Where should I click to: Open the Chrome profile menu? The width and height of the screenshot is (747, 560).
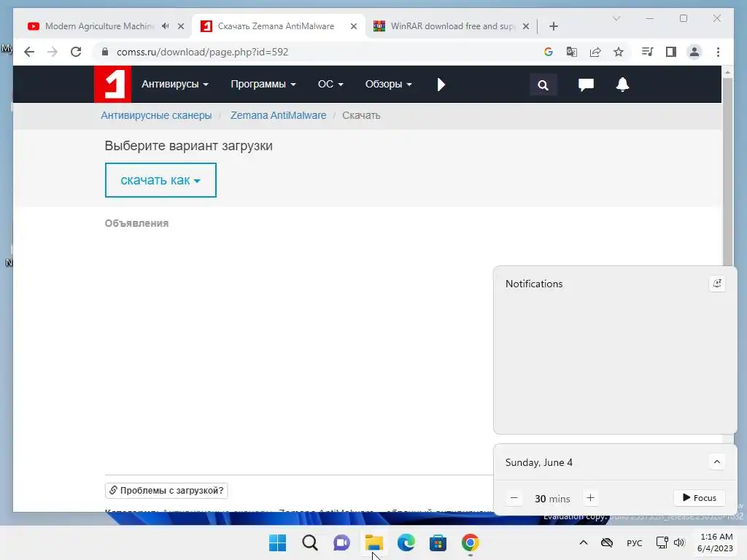pos(694,52)
